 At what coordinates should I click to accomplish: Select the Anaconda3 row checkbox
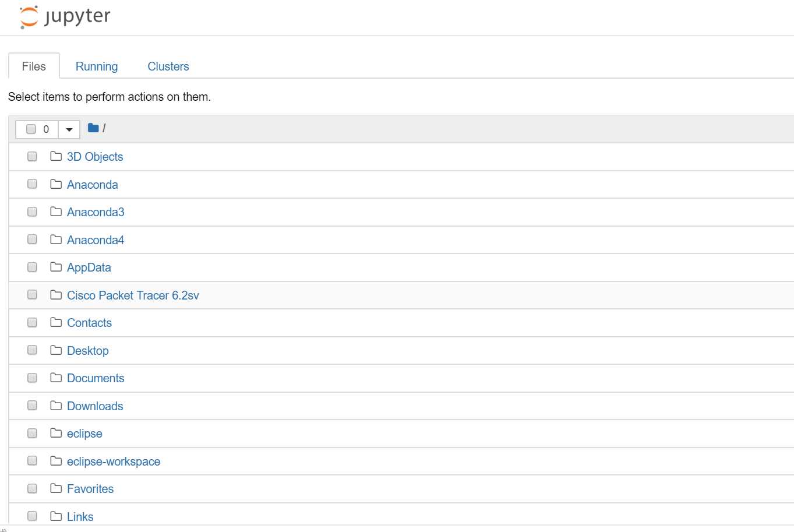point(32,212)
